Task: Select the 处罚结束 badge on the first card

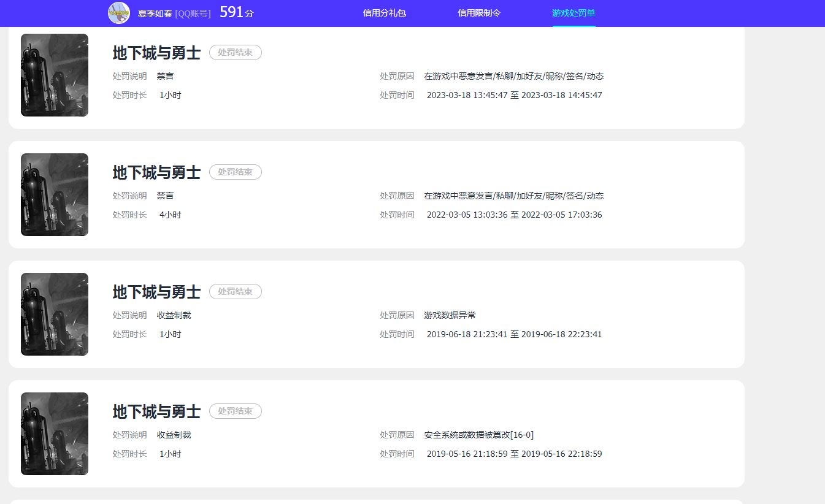Action: [235, 53]
